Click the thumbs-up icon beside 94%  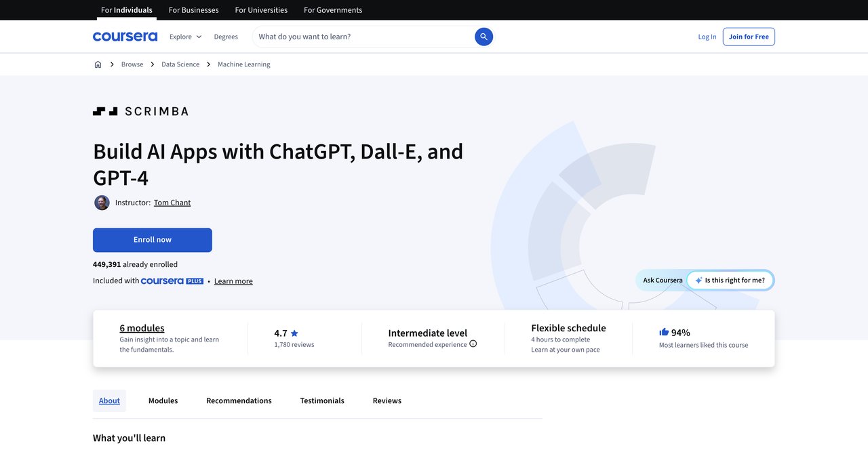(x=664, y=332)
